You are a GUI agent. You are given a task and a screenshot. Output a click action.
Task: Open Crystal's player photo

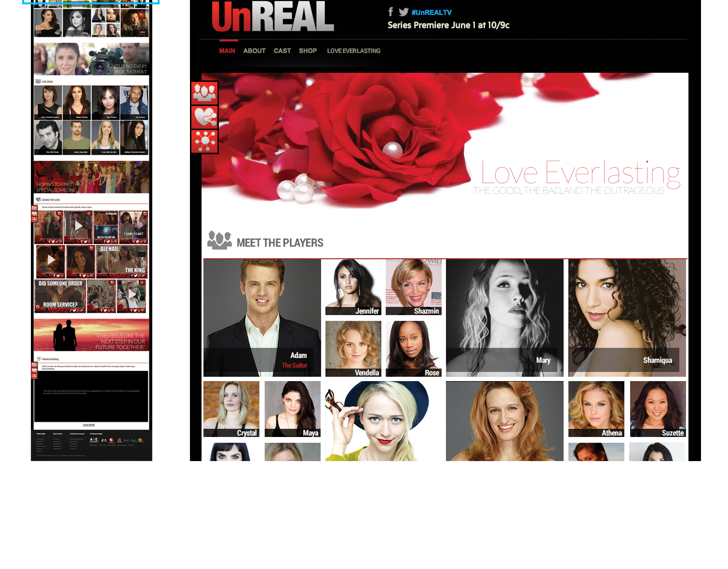click(231, 409)
